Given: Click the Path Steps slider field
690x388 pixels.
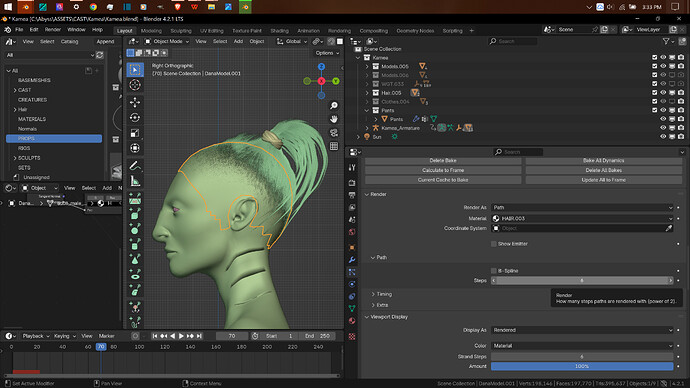Looking at the screenshot, I should click(x=582, y=280).
